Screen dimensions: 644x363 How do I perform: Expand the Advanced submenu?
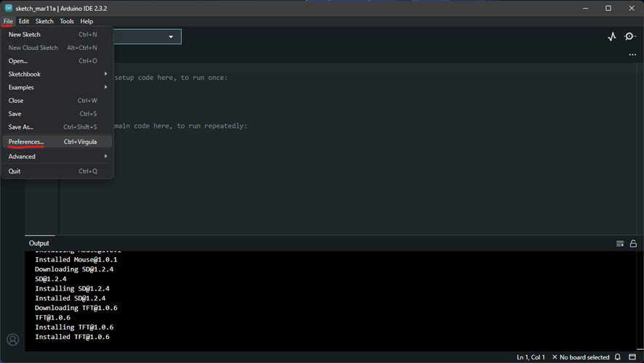pyautogui.click(x=57, y=156)
